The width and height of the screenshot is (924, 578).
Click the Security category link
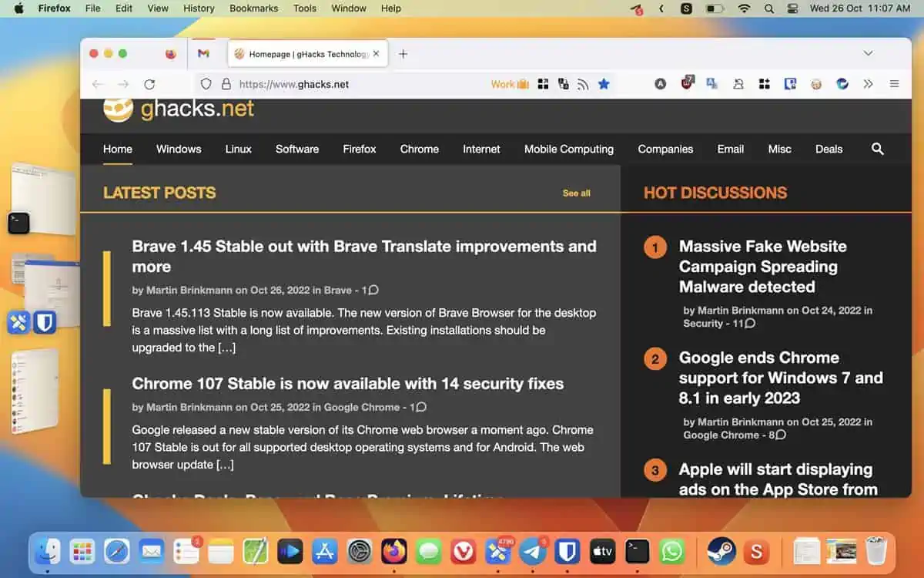tap(703, 324)
